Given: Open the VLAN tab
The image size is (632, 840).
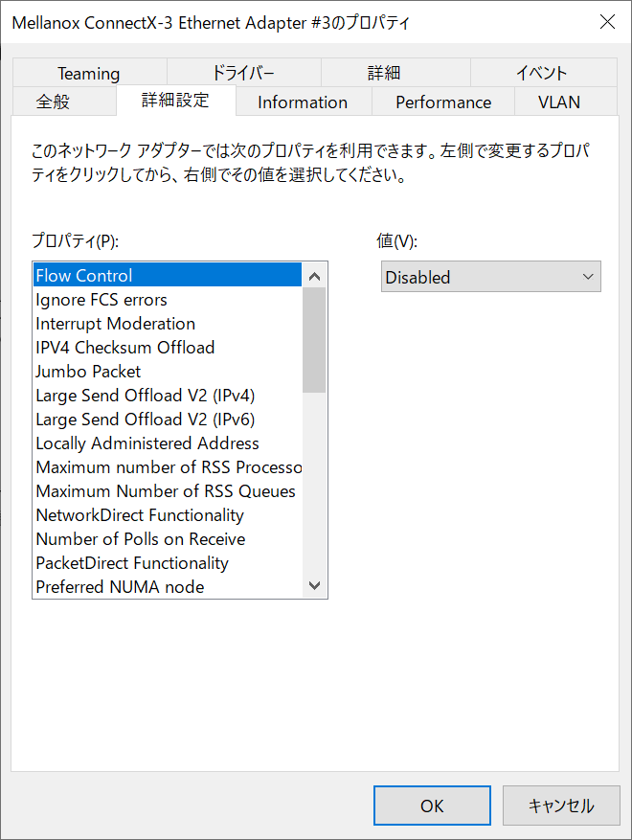Looking at the screenshot, I should pos(566,102).
